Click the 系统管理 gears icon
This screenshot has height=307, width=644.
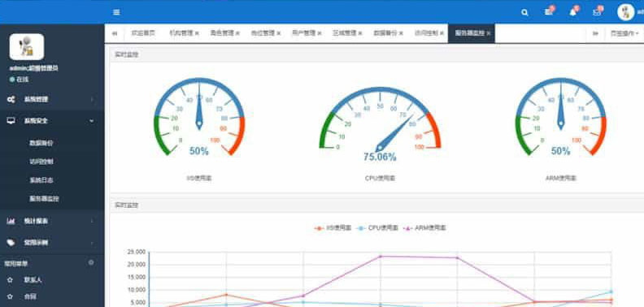[x=11, y=99]
